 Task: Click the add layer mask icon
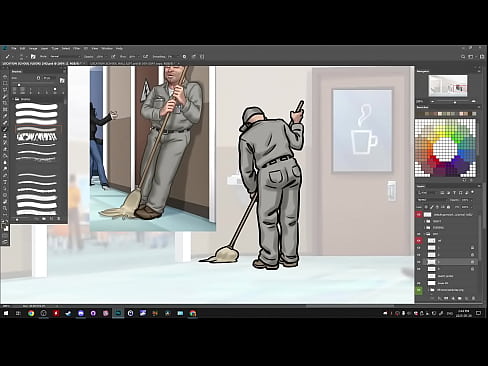(446, 298)
